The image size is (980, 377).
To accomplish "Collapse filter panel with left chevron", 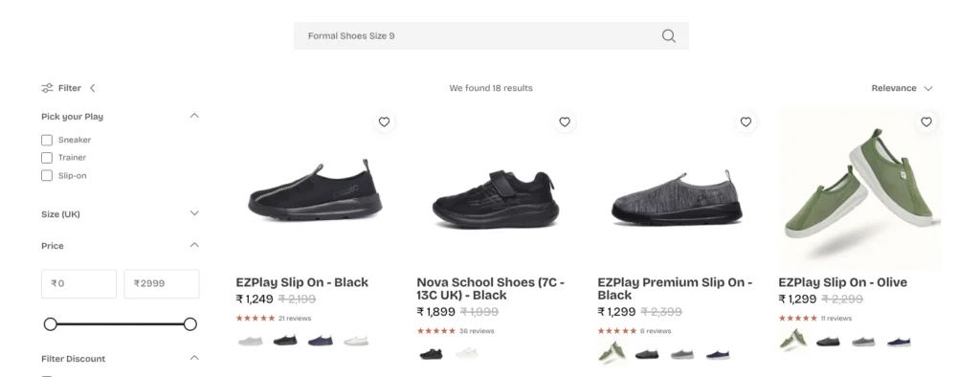I will pos(92,88).
